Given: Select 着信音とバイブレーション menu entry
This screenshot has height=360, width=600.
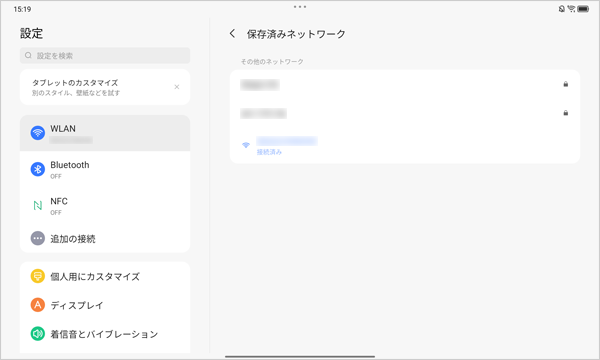Looking at the screenshot, I should click(x=105, y=334).
